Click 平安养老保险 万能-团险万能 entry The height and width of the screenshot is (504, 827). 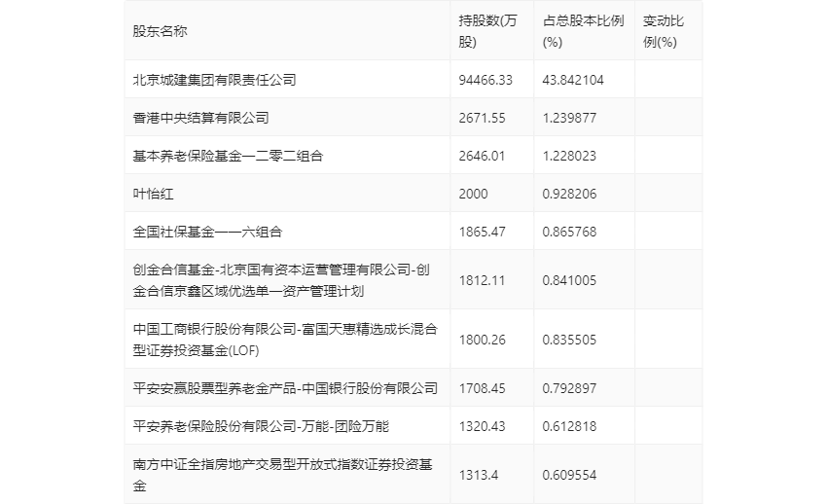tap(261, 426)
